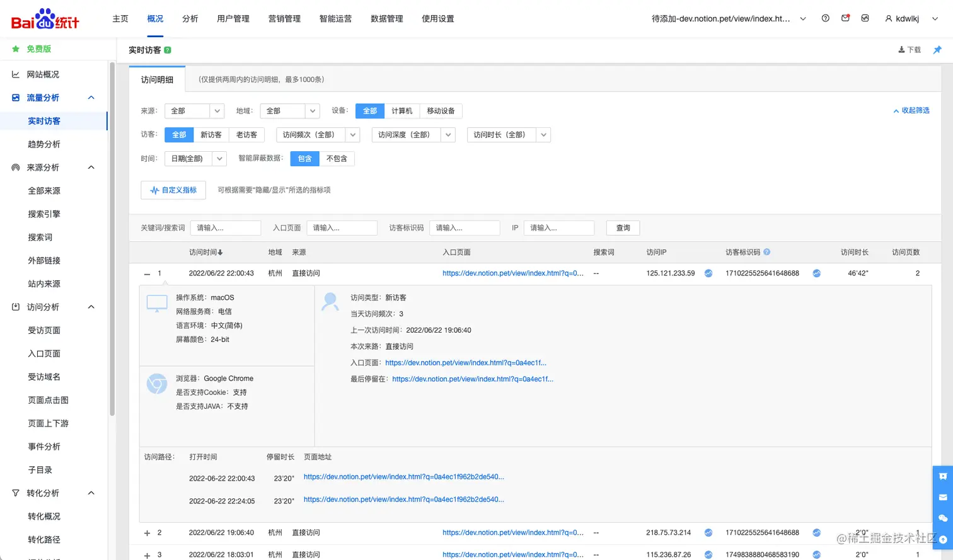Click the 查询 button
Viewport: 953px width, 560px height.
(623, 228)
